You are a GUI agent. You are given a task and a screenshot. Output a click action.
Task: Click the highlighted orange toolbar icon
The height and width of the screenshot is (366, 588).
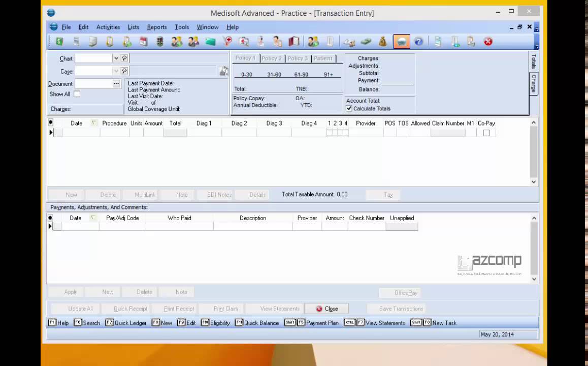click(402, 42)
